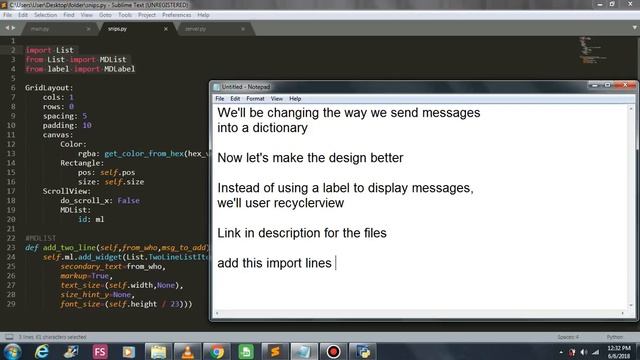Click "do_scroll_x: False" in the code
The image size is (640, 360).
pyautogui.click(x=100, y=200)
